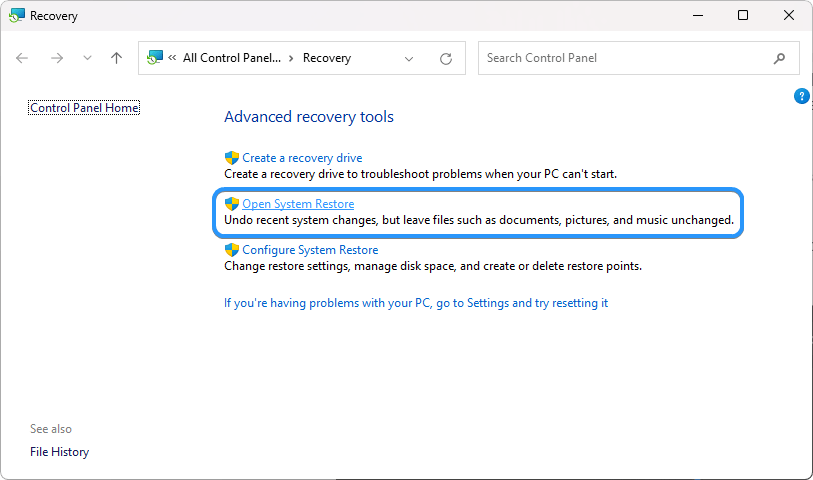
Task: Focus the Search Control Panel field
Action: click(639, 58)
